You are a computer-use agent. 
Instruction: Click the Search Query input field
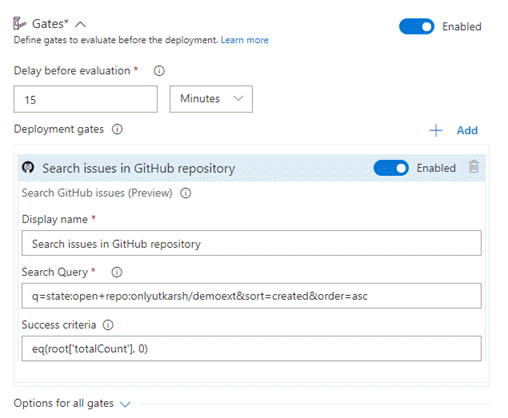[252, 296]
